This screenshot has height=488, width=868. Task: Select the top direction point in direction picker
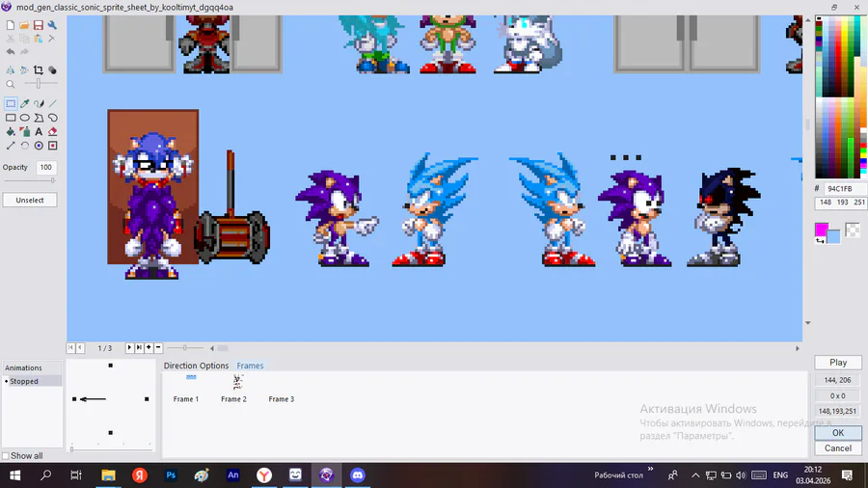[111, 366]
